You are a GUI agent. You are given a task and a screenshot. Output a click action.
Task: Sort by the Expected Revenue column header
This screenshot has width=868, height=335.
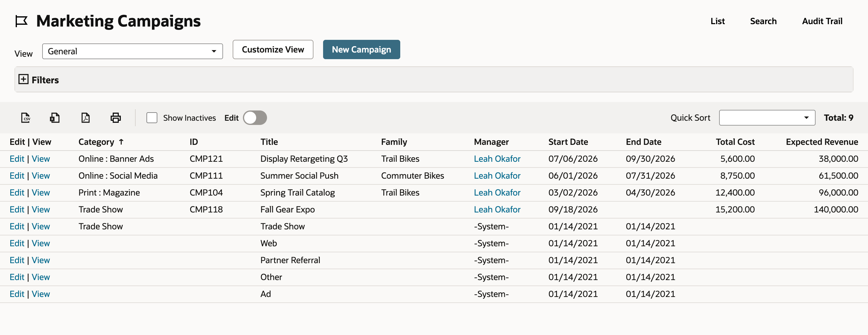click(822, 142)
